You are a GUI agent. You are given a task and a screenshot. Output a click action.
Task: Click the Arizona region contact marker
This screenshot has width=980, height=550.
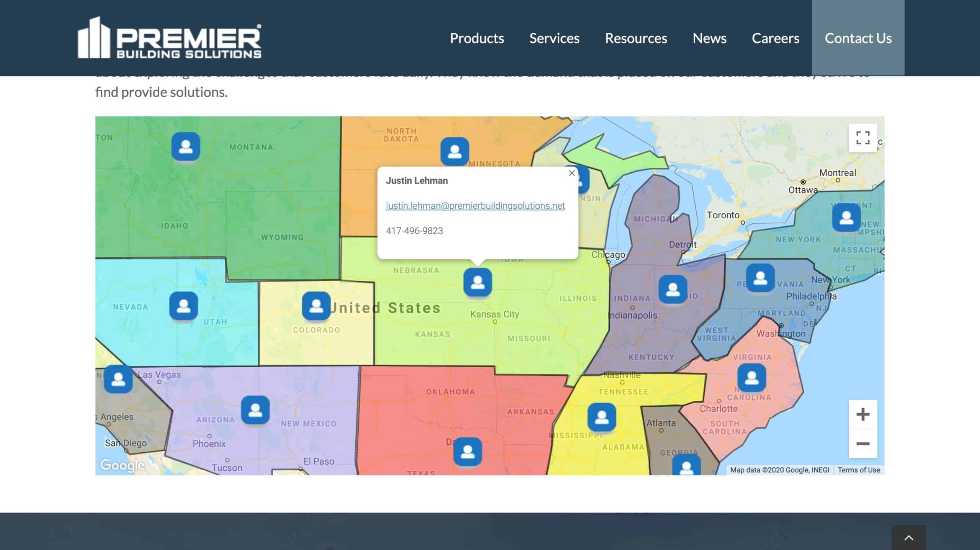255,410
